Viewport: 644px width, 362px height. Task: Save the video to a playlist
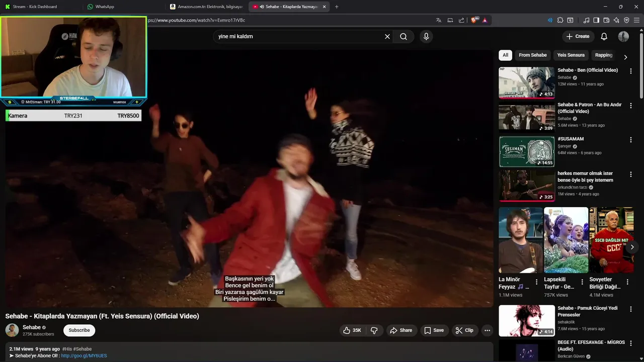[434, 330]
